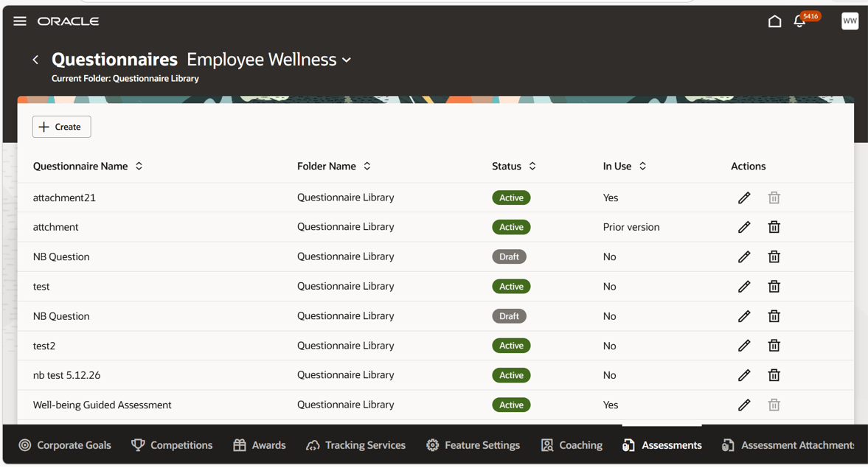Delete the attchment questionnaire
This screenshot has height=468, width=868.
pyautogui.click(x=774, y=227)
